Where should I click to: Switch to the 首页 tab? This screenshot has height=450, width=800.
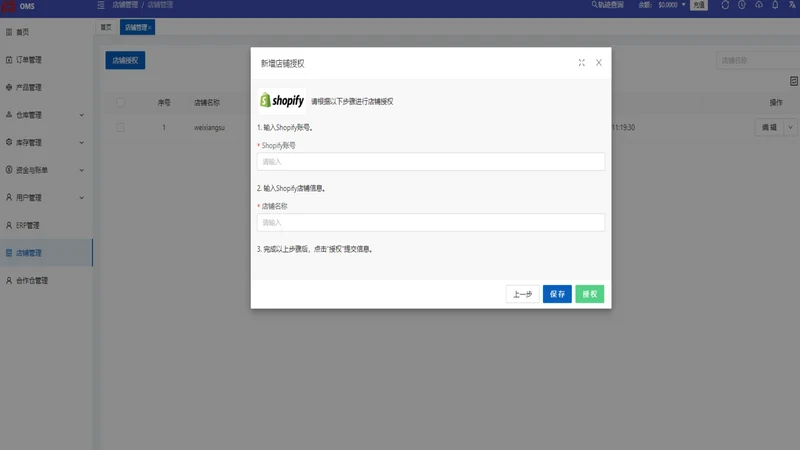point(106,28)
